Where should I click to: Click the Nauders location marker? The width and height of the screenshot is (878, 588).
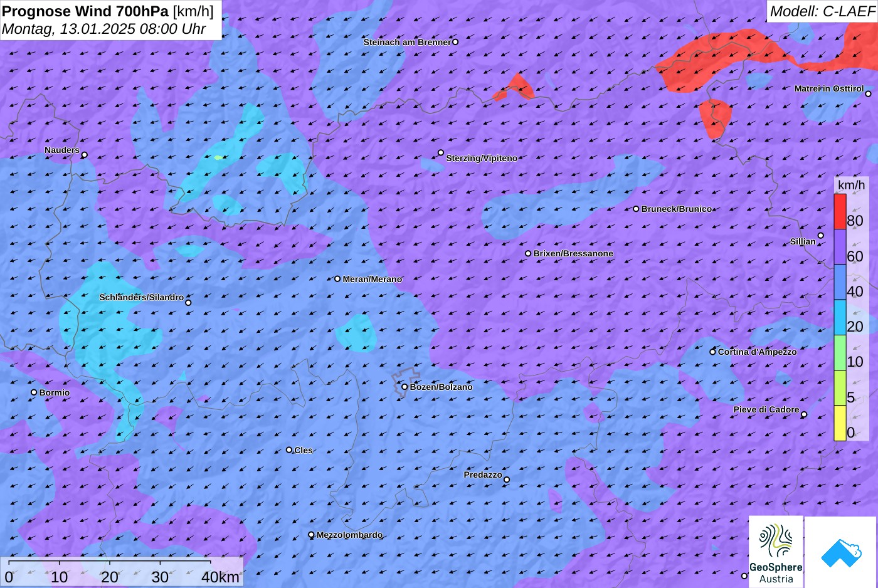coord(85,155)
